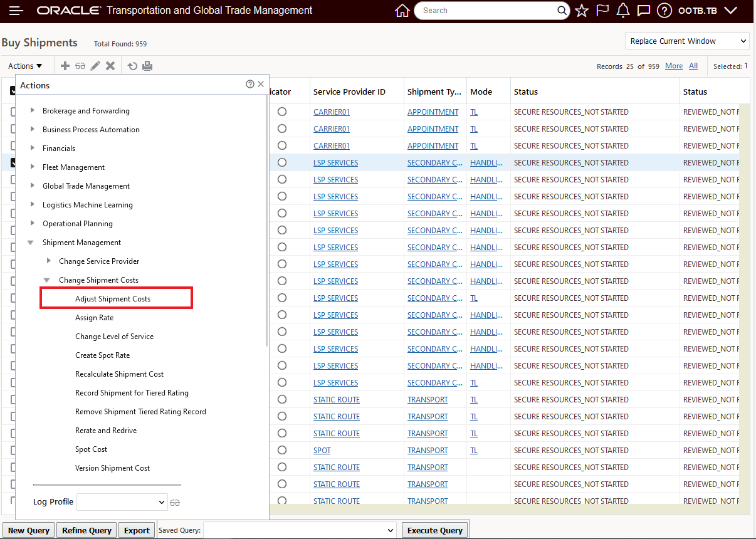Expand Logistics Machine Learning node

[33, 204]
